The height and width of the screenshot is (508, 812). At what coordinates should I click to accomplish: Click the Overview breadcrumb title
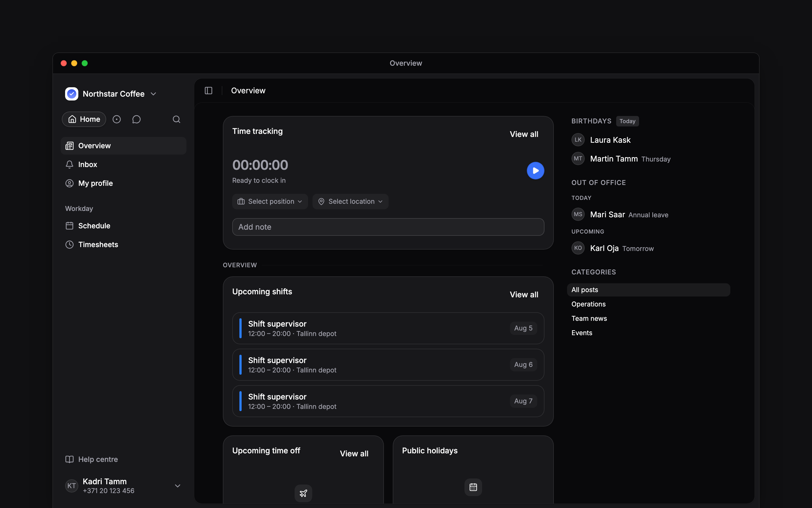pyautogui.click(x=248, y=91)
